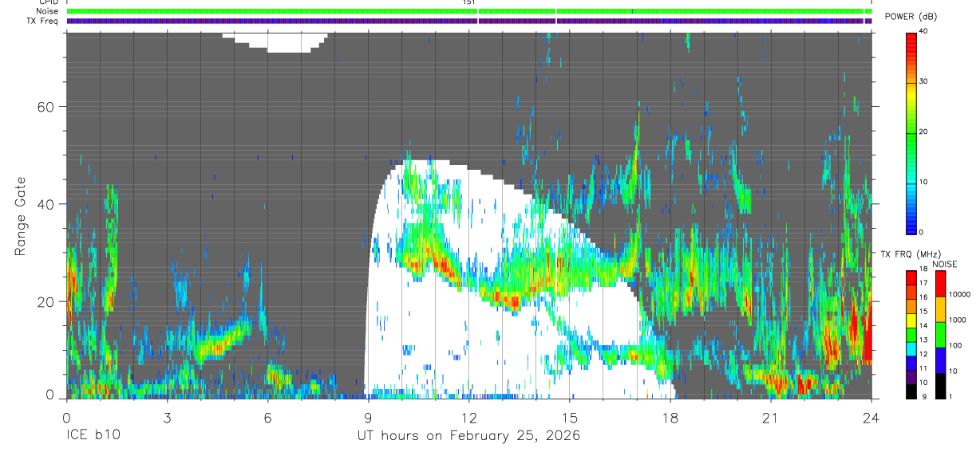Click the UT hours tick label '9'
This screenshot has width=980, height=452.
(x=368, y=417)
